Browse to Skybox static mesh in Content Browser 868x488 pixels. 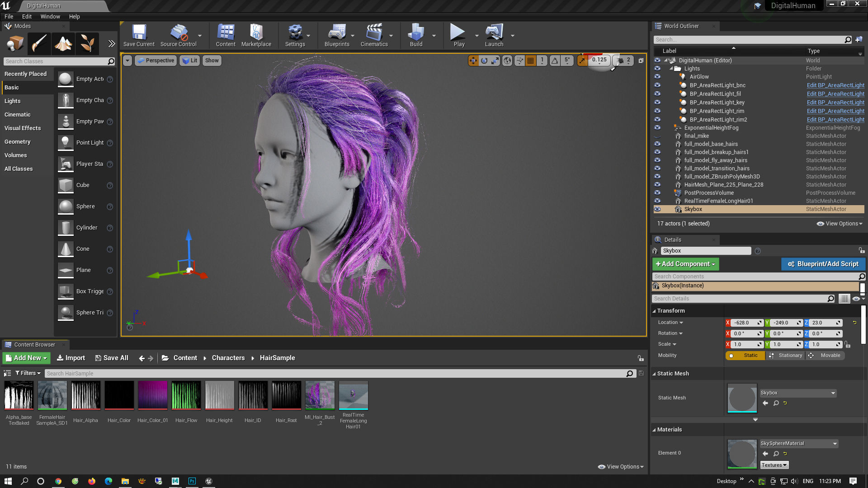776,403
